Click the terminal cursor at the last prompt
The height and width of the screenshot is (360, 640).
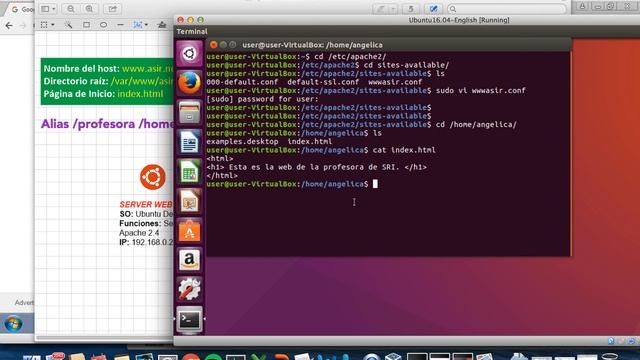pos(375,184)
